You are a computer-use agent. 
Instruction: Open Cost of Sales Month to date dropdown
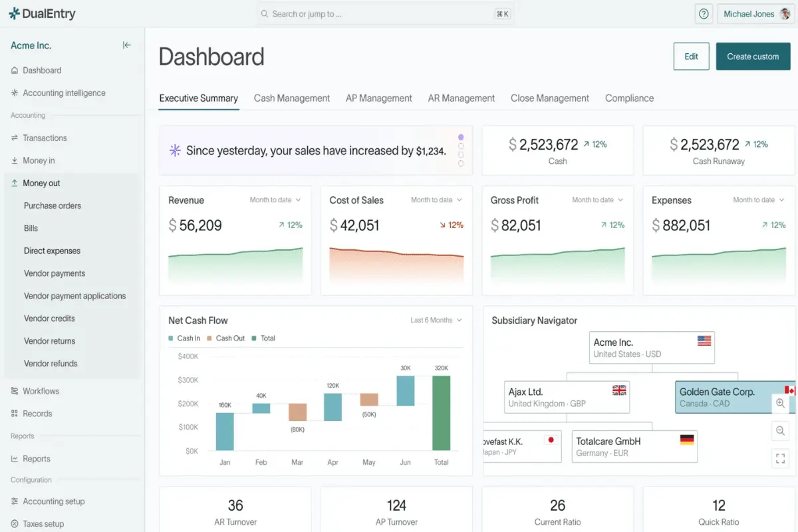[436, 200]
